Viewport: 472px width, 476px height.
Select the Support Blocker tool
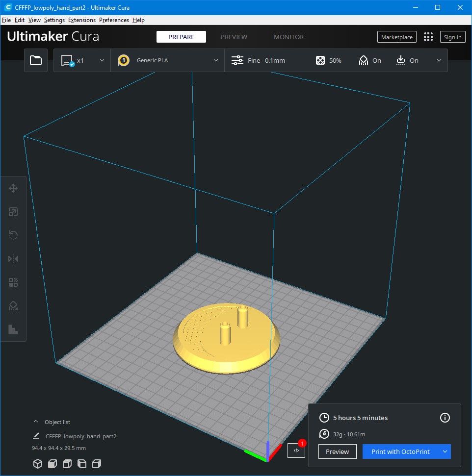click(13, 306)
